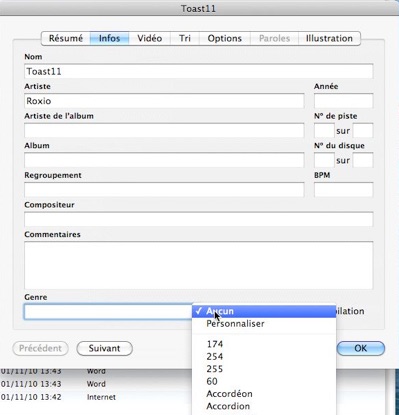Viewport: 399px width, 415px height.
Task: Switch to the Résumé tab
Action: (x=66, y=38)
